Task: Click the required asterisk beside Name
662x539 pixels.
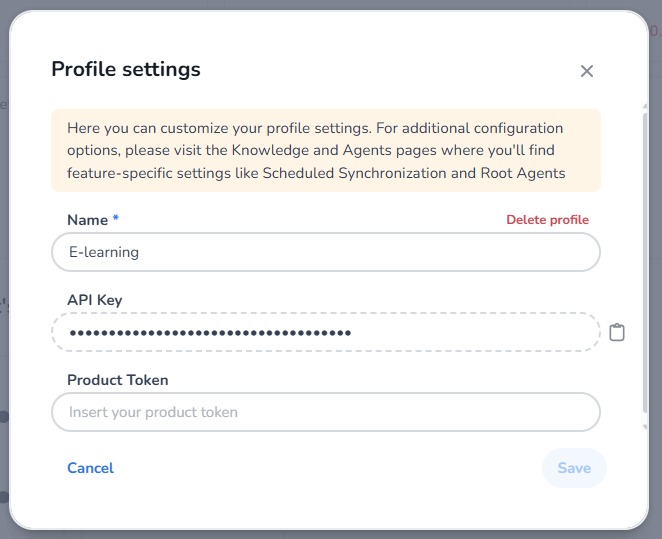Action: [x=115, y=219]
